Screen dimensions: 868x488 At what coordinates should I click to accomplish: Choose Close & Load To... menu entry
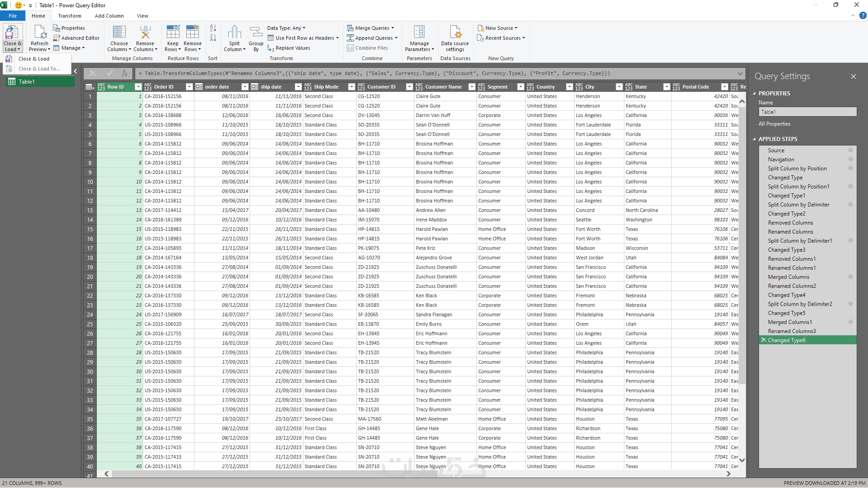tap(39, 69)
